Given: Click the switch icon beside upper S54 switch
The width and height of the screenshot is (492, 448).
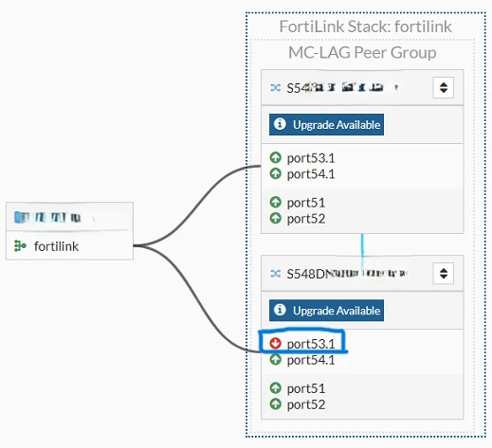Looking at the screenshot, I should pos(276,88).
